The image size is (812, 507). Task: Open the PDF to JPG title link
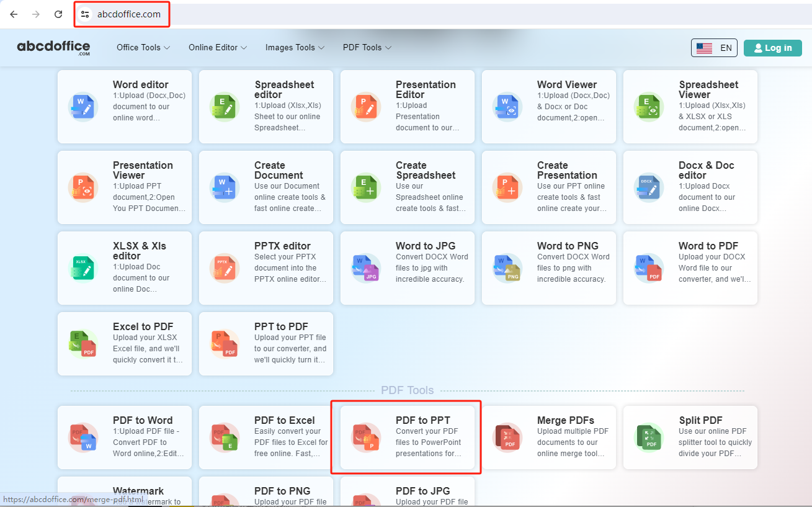[x=423, y=491]
